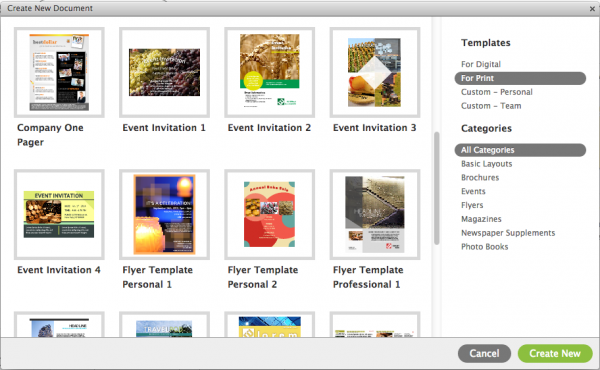The width and height of the screenshot is (600, 370).
Task: Select All Categories filter
Action: [x=520, y=150]
